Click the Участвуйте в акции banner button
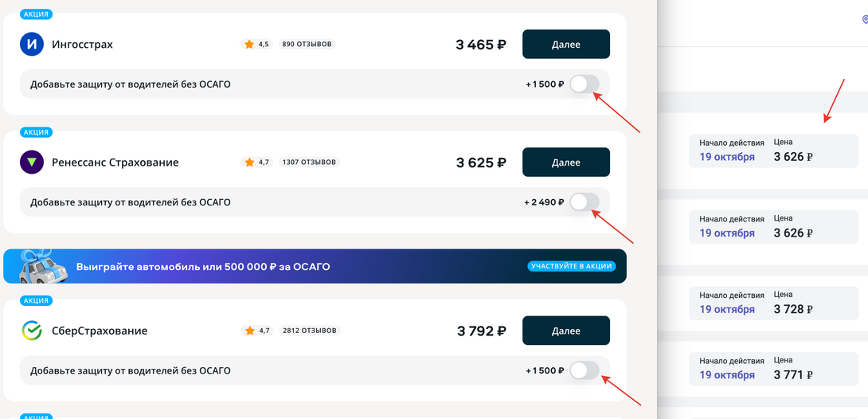This screenshot has width=868, height=419. pos(572,266)
